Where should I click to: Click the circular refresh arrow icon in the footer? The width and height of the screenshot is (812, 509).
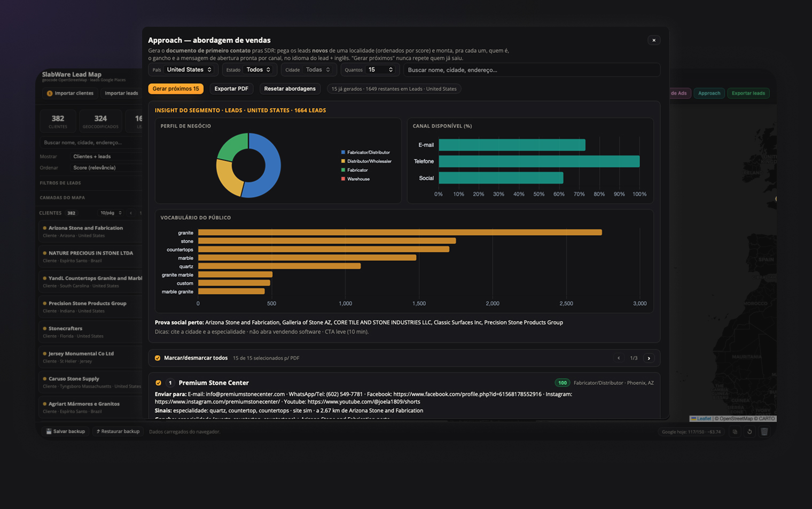pos(749,431)
